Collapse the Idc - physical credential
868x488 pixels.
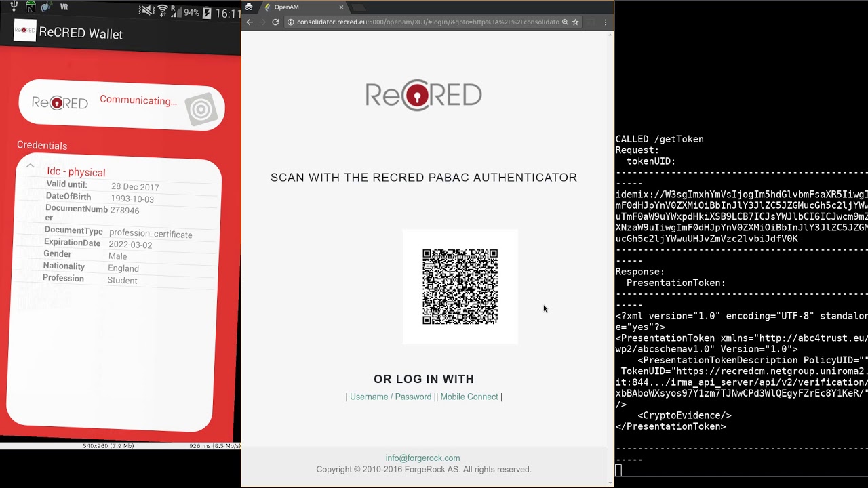(x=30, y=165)
